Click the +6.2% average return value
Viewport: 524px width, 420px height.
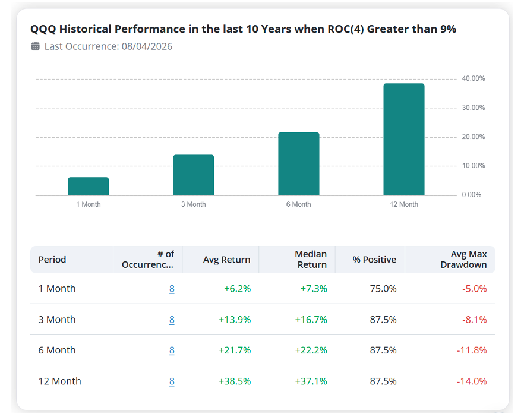pos(237,289)
